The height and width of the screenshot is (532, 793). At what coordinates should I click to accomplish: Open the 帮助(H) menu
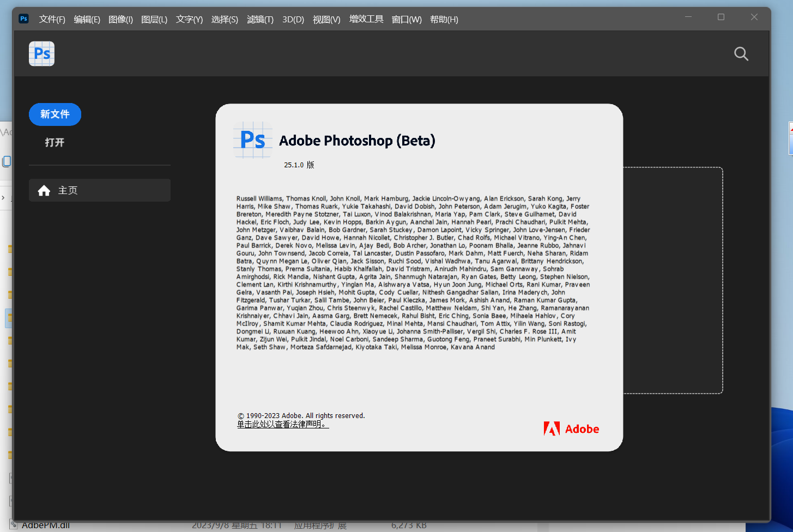(444, 19)
